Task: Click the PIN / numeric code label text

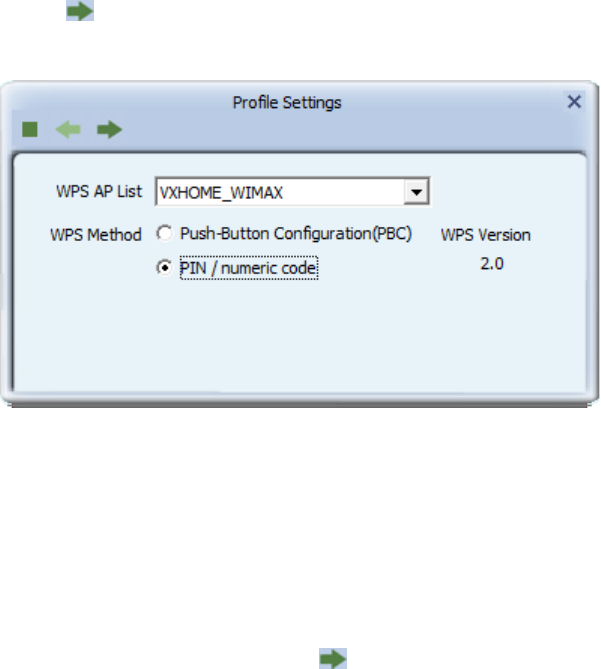Action: pos(249,268)
